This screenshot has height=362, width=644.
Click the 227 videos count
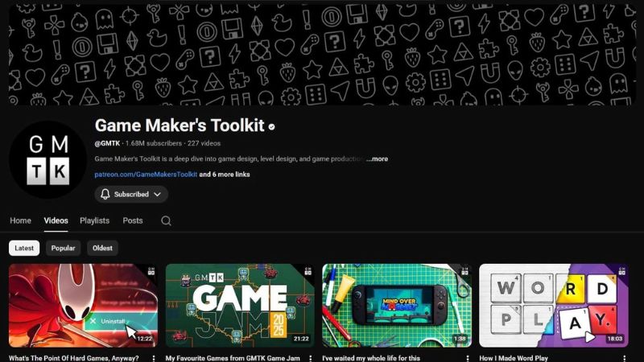[204, 143]
